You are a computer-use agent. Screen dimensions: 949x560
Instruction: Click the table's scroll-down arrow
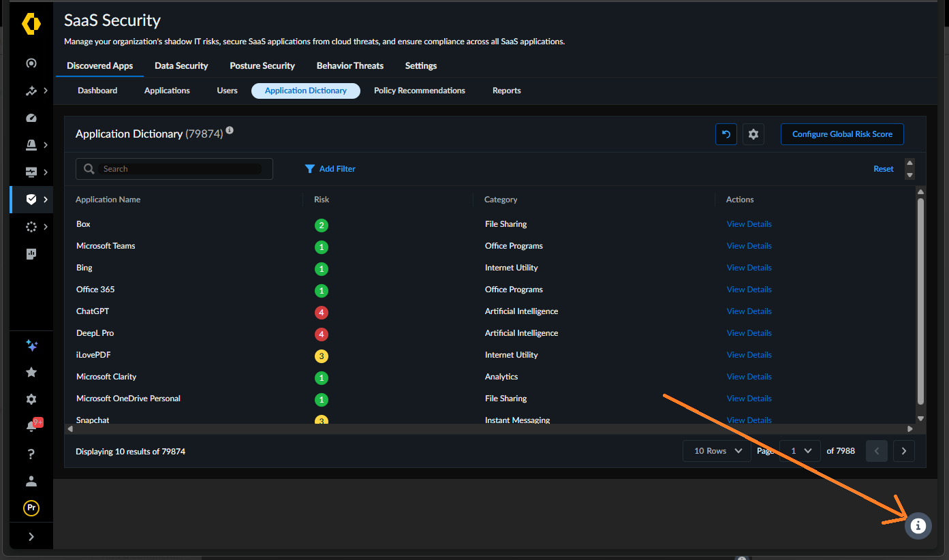(x=921, y=418)
